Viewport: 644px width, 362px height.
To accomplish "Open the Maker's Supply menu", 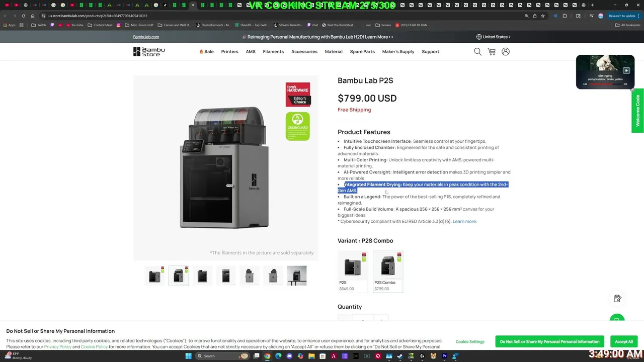I will click(398, 51).
